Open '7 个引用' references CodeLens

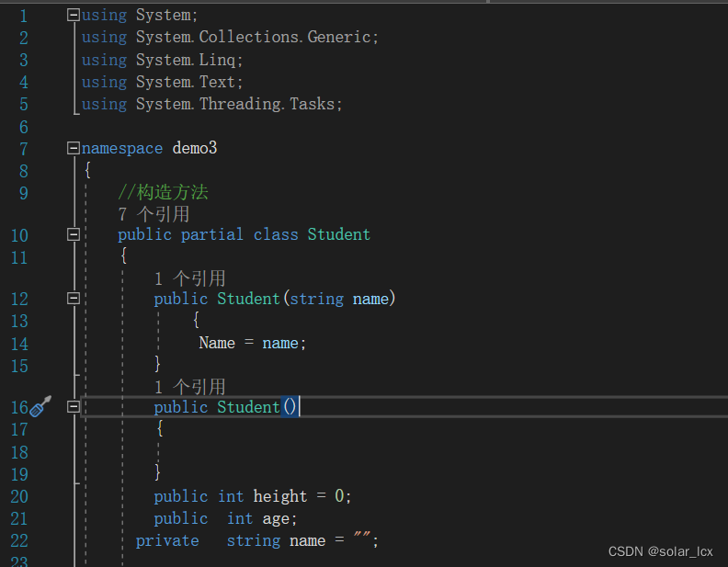point(154,214)
